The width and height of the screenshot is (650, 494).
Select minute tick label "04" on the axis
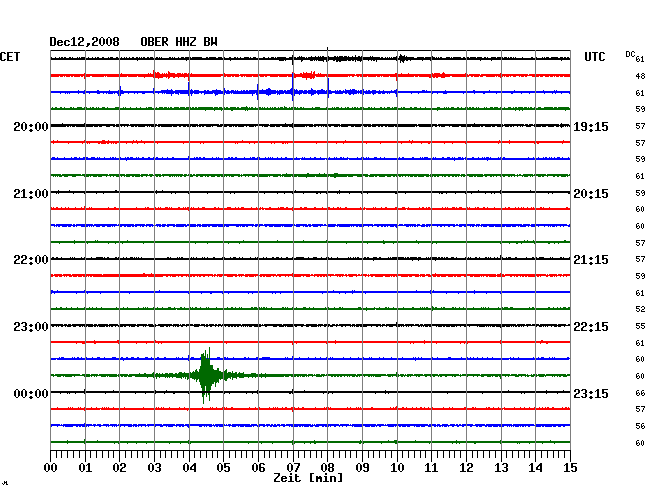(x=189, y=467)
